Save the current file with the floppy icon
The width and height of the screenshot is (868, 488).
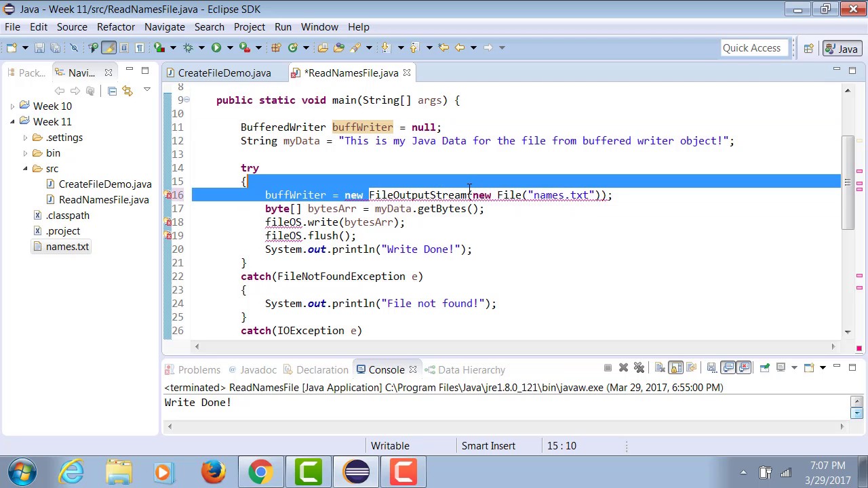[x=39, y=47]
